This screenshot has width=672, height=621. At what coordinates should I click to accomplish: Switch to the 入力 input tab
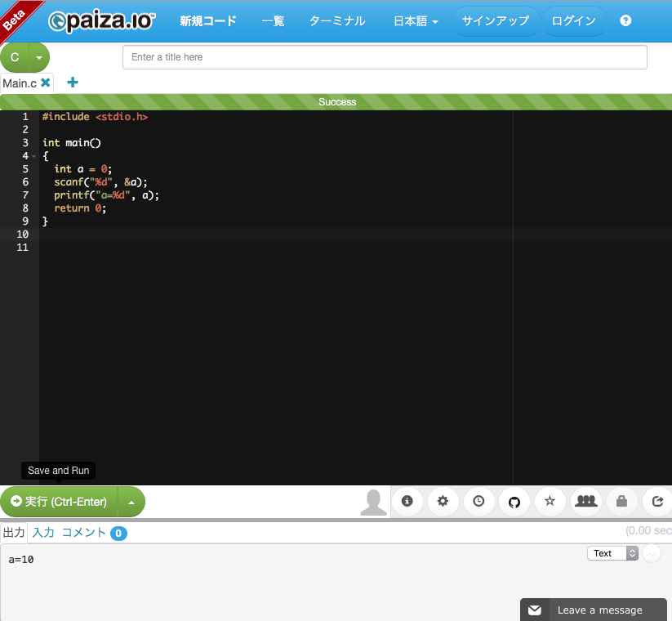42,532
